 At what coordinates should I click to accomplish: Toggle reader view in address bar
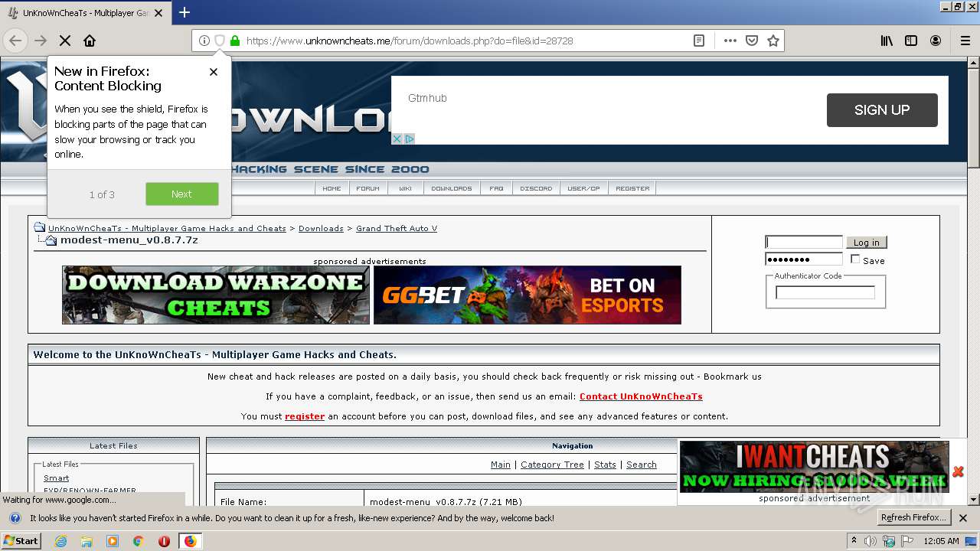tap(699, 41)
